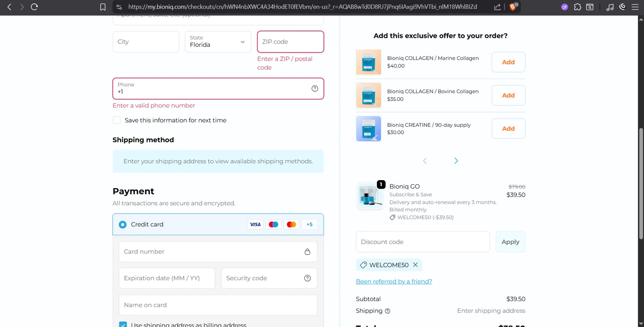
Task: Add Marine Collagen to the order
Action: point(508,62)
